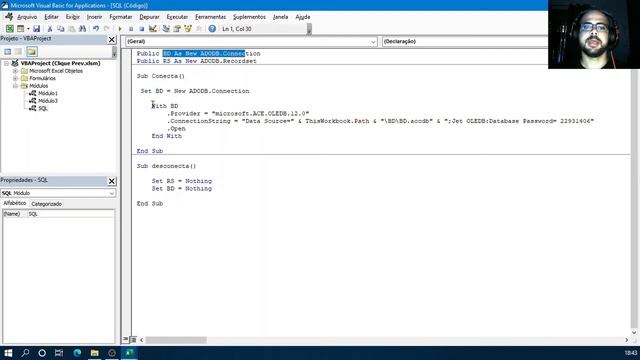Image resolution: width=640 pixels, height=360 pixels.
Task: Open Windows taskbar search
Action: tap(25, 353)
